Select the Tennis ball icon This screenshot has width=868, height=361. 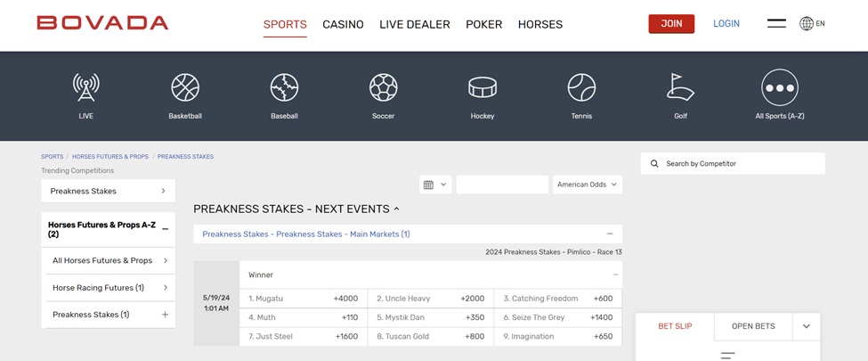[x=580, y=87]
